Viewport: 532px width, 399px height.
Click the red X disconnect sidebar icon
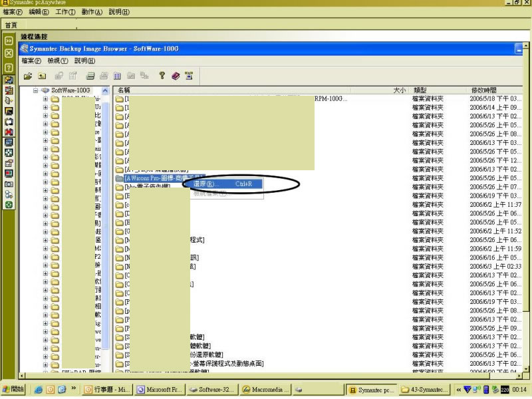(x=9, y=132)
